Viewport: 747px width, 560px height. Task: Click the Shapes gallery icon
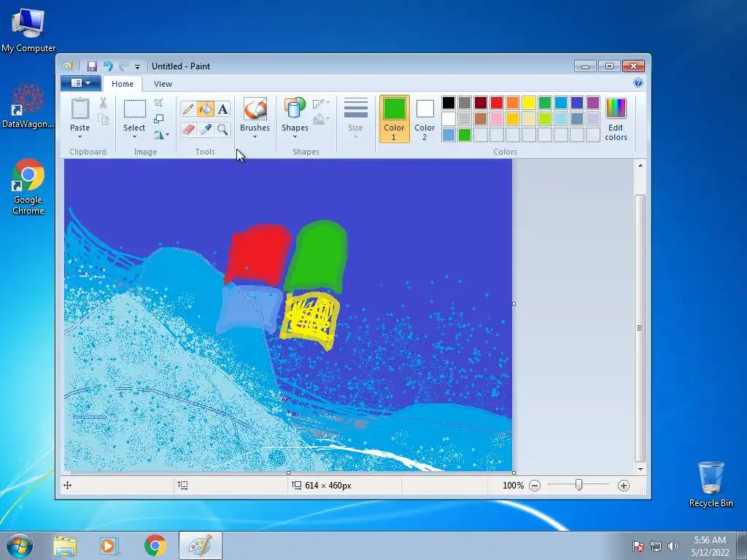[295, 109]
